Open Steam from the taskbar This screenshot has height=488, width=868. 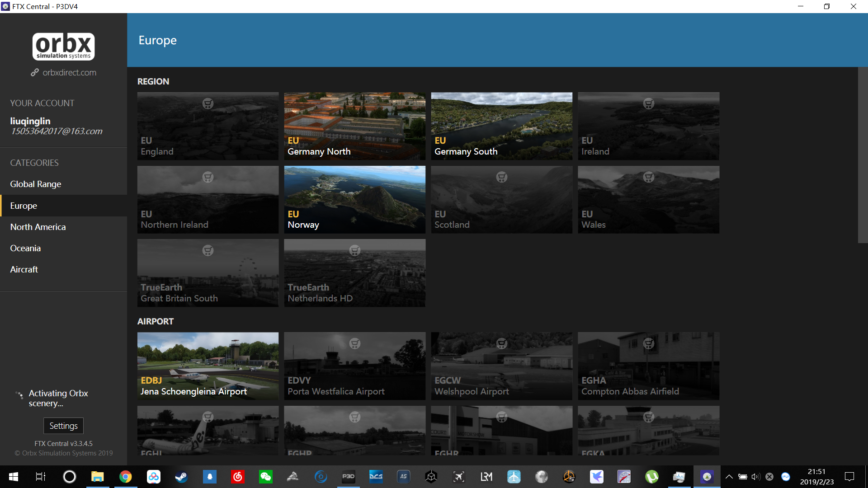[x=182, y=477]
